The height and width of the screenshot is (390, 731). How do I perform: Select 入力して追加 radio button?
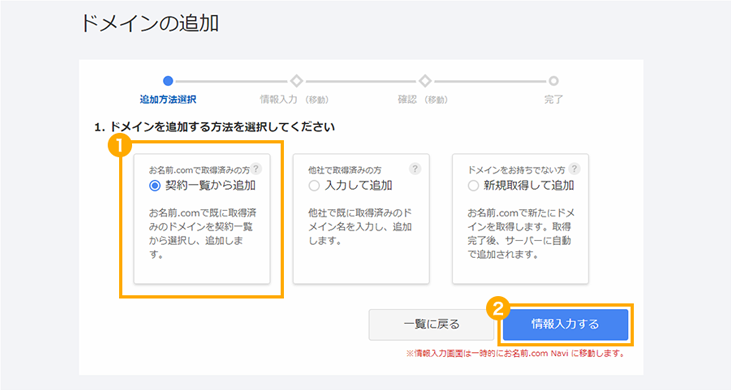pyautogui.click(x=314, y=186)
